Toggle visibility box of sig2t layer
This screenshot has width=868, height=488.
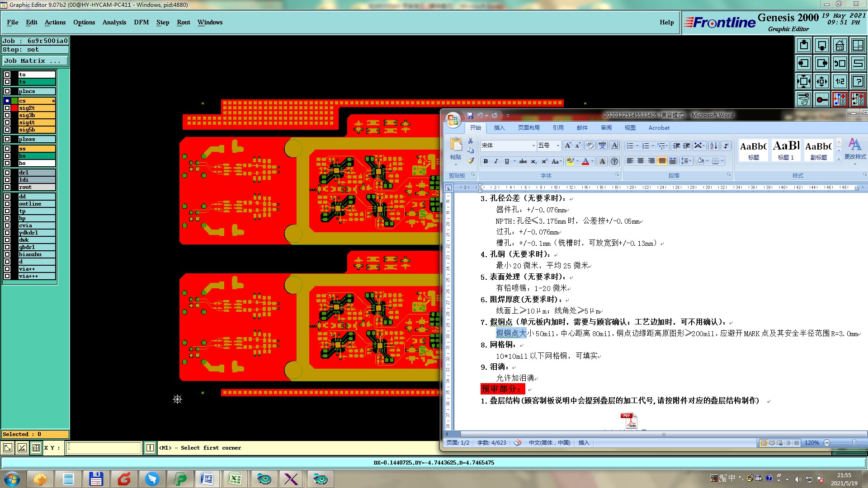[7, 108]
